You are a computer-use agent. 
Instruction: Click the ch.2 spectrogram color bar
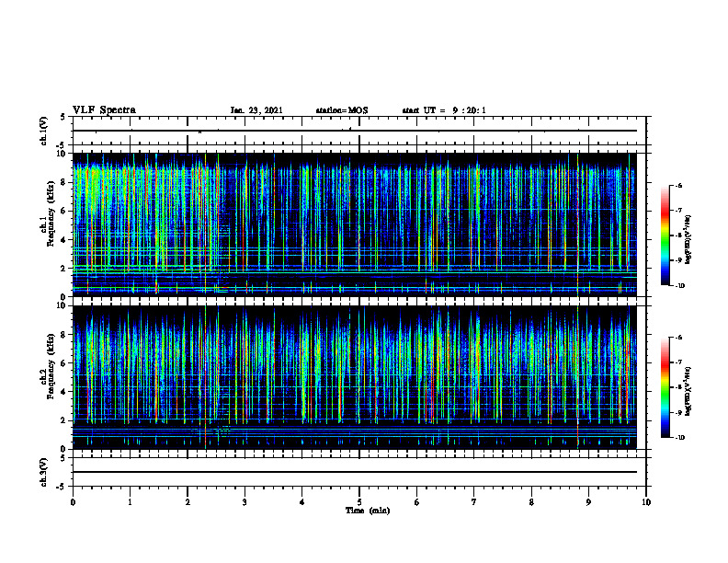tap(665, 387)
